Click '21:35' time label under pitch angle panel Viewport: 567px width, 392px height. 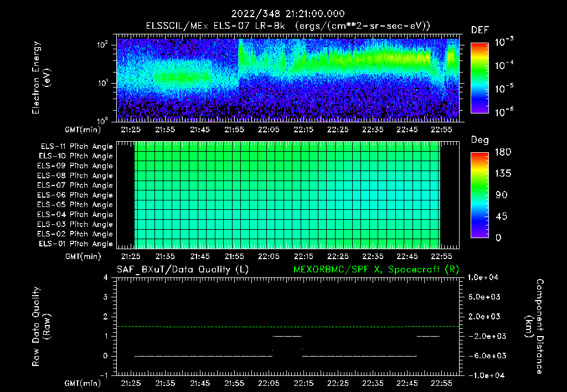(x=165, y=256)
